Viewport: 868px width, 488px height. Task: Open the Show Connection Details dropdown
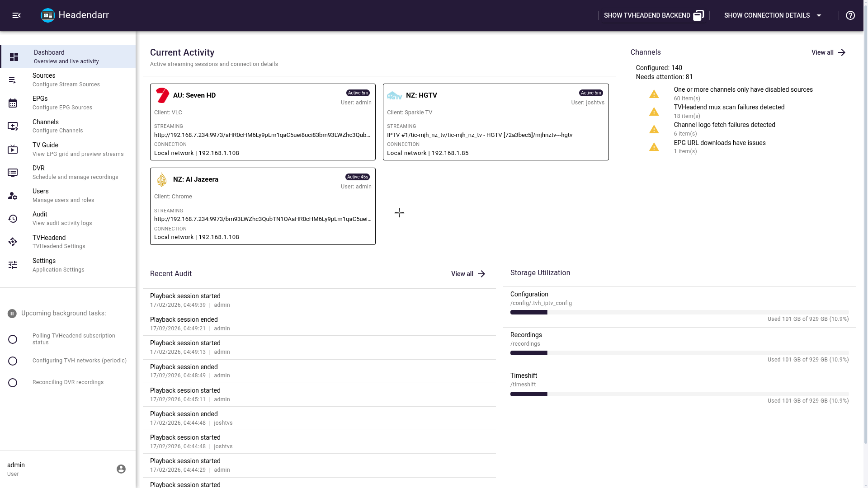pyautogui.click(x=773, y=15)
